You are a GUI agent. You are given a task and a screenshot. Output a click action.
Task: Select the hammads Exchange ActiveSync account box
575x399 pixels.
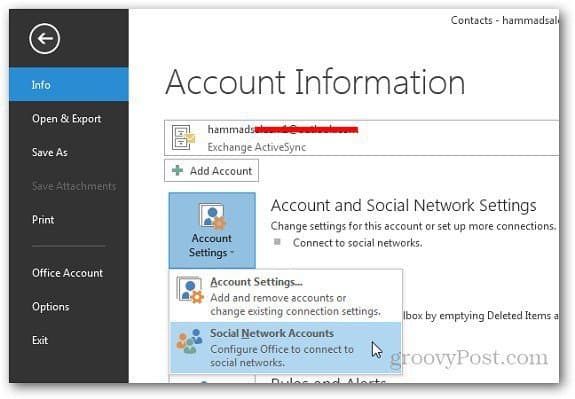(x=362, y=138)
